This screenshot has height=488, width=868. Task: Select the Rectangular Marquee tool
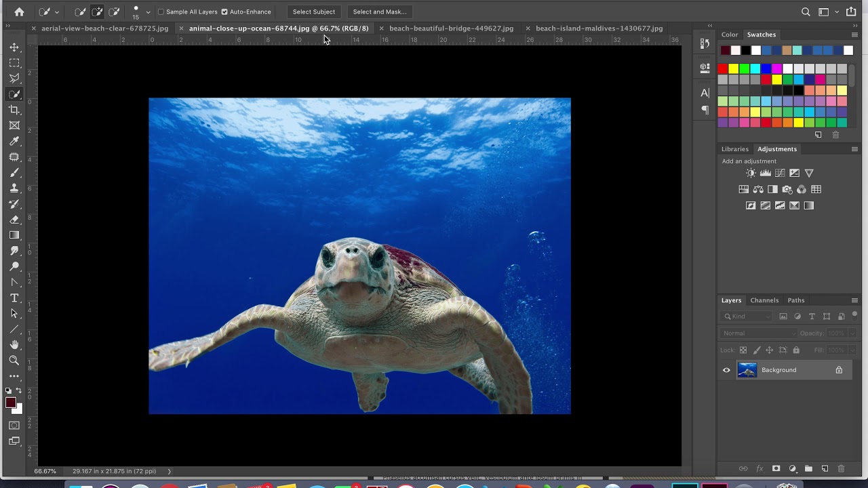14,63
